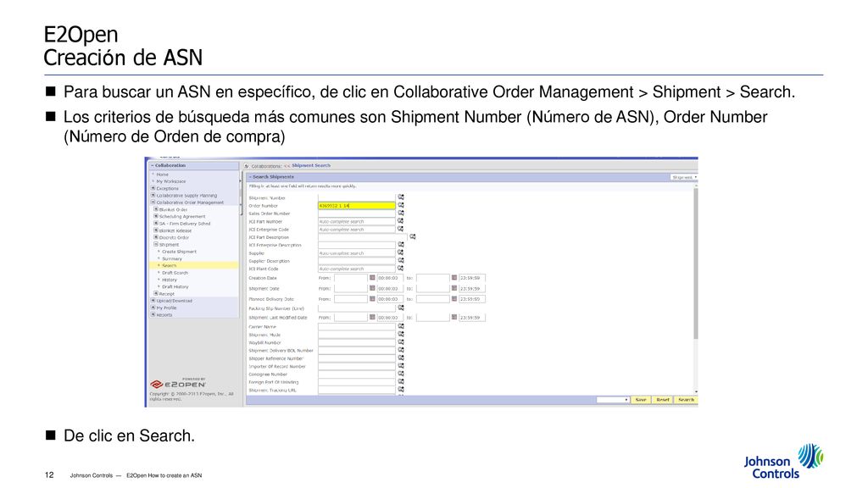Focus the Shipment Number input field

357,197
